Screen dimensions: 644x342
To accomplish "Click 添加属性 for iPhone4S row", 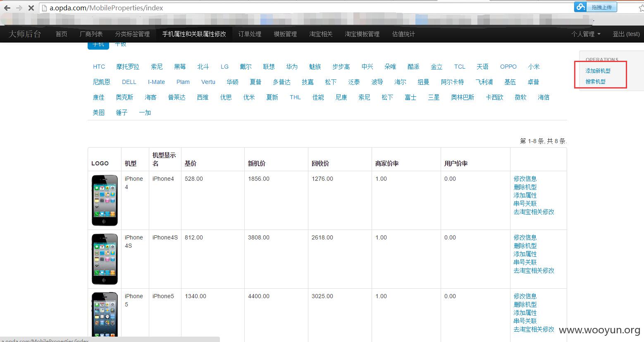I will tap(525, 254).
